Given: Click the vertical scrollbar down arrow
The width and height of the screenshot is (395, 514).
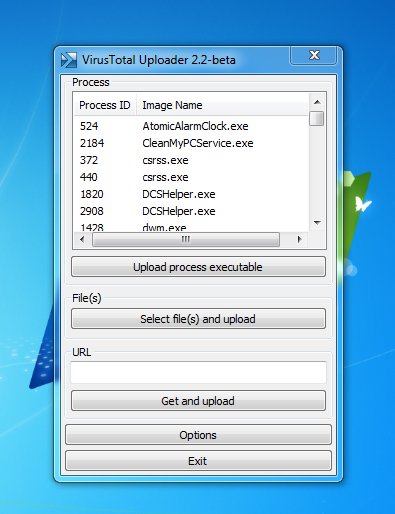Looking at the screenshot, I should point(317,223).
